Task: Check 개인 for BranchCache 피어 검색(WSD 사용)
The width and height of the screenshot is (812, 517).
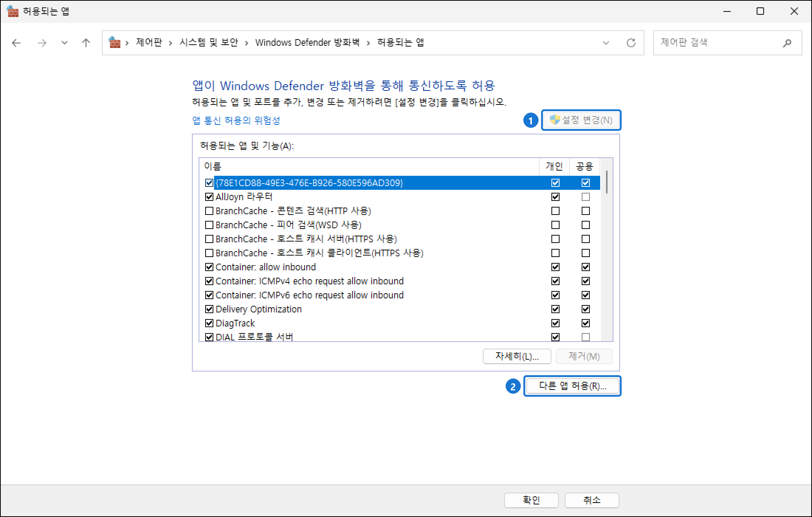Action: coord(555,225)
